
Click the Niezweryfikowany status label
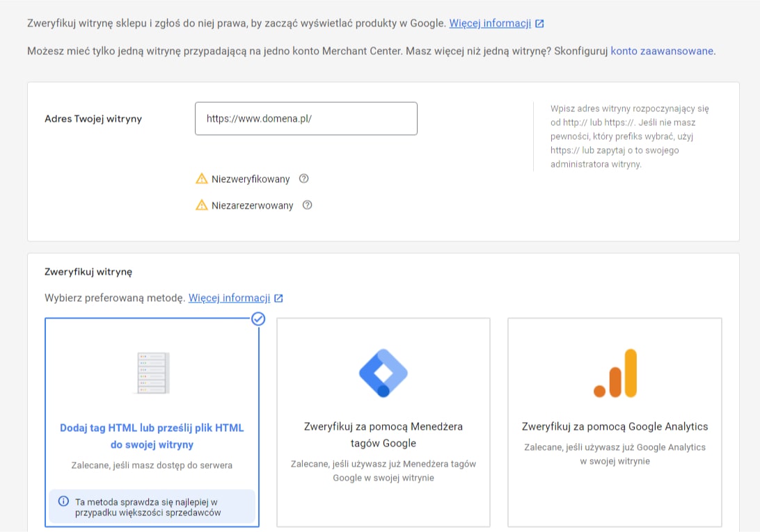(251, 179)
